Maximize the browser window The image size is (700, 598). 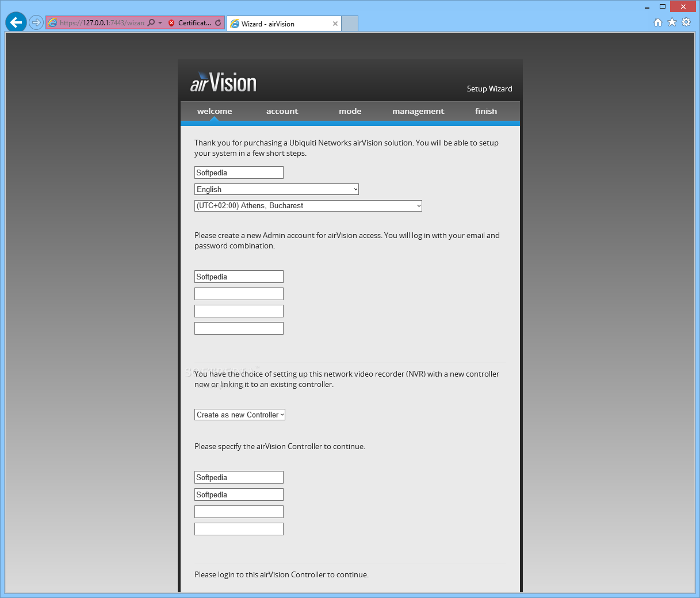pyautogui.click(x=663, y=7)
